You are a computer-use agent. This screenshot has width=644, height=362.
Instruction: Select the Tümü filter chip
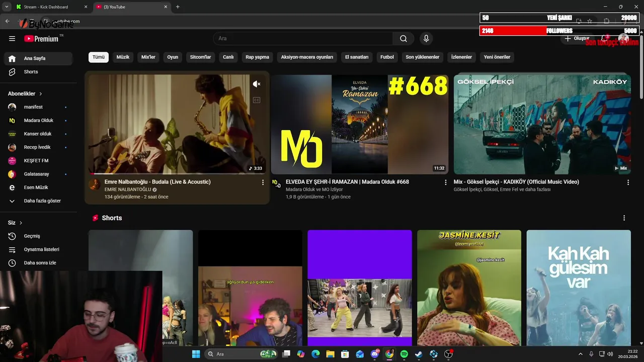(99, 57)
